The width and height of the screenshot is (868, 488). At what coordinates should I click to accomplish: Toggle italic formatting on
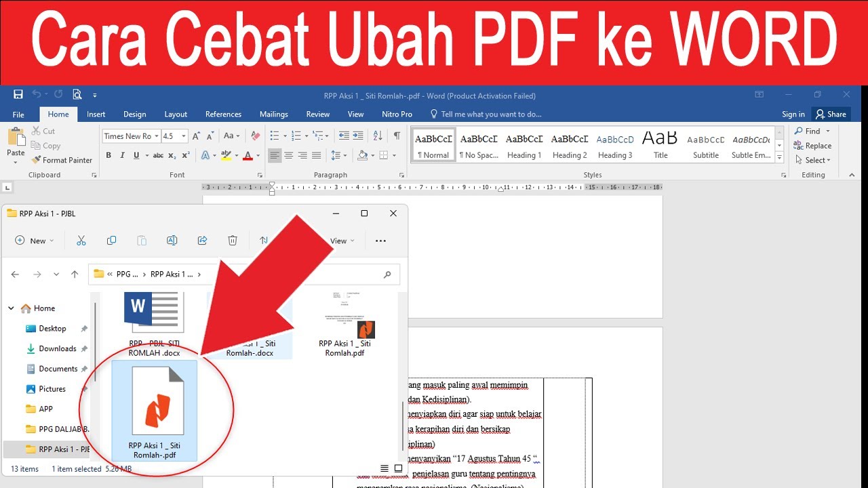pyautogui.click(x=123, y=155)
